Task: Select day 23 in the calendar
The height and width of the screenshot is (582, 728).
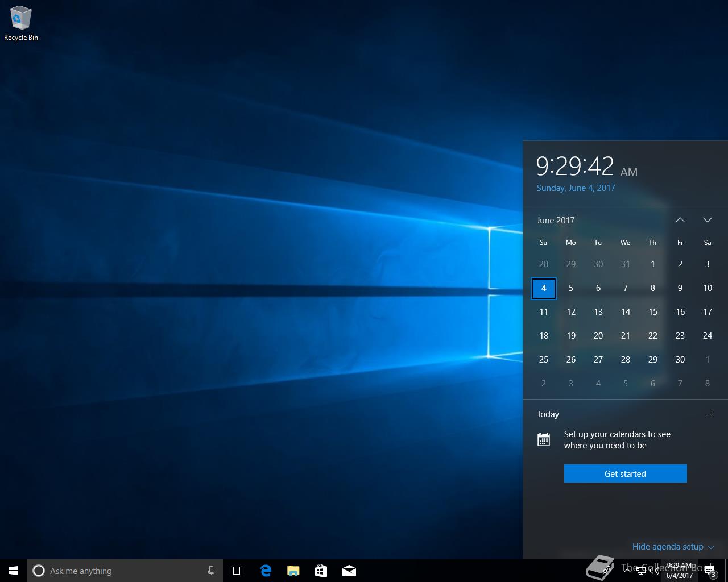Action: (x=680, y=336)
